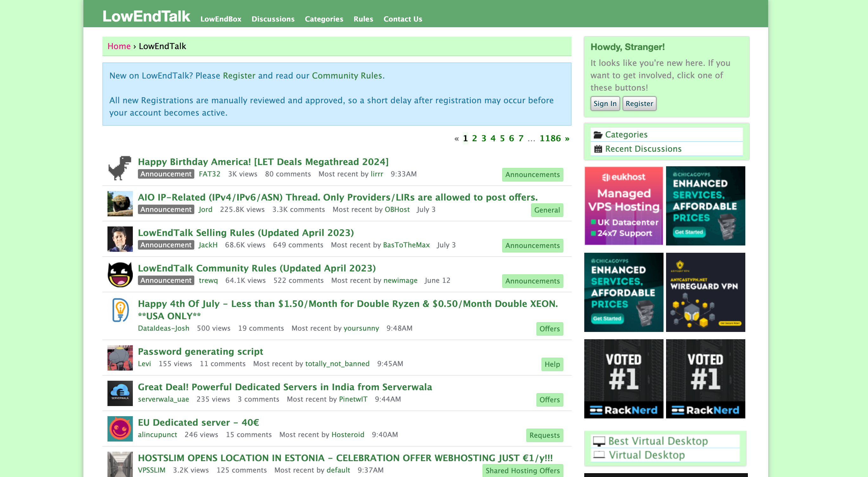Open trewq's smiley face avatar
Image resolution: width=868 pixels, height=477 pixels.
(x=120, y=274)
